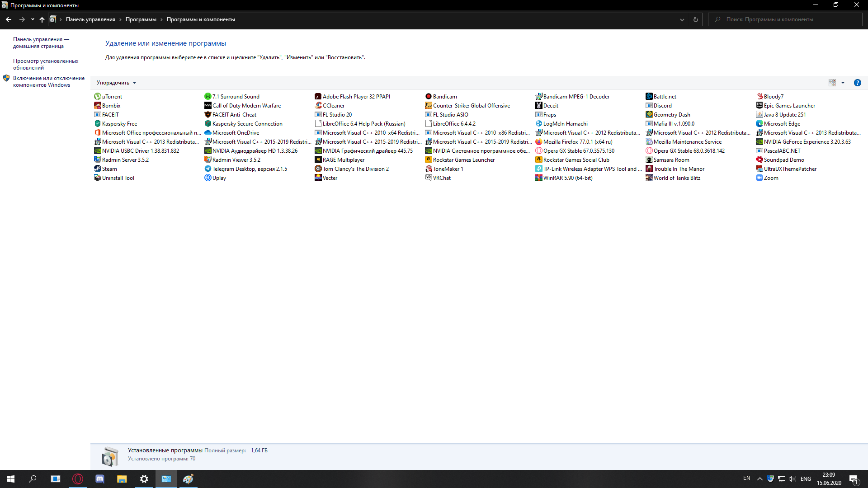Select the Adobe Flash Player 32 PPAPI icon
Screen dimensions: 868x488
click(318, 96)
